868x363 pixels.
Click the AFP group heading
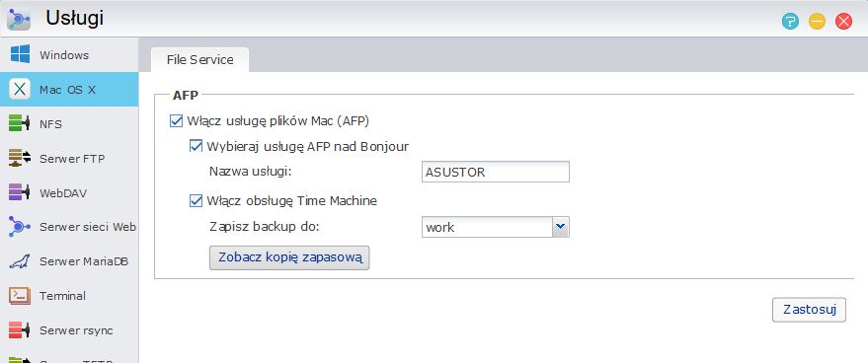click(x=186, y=95)
